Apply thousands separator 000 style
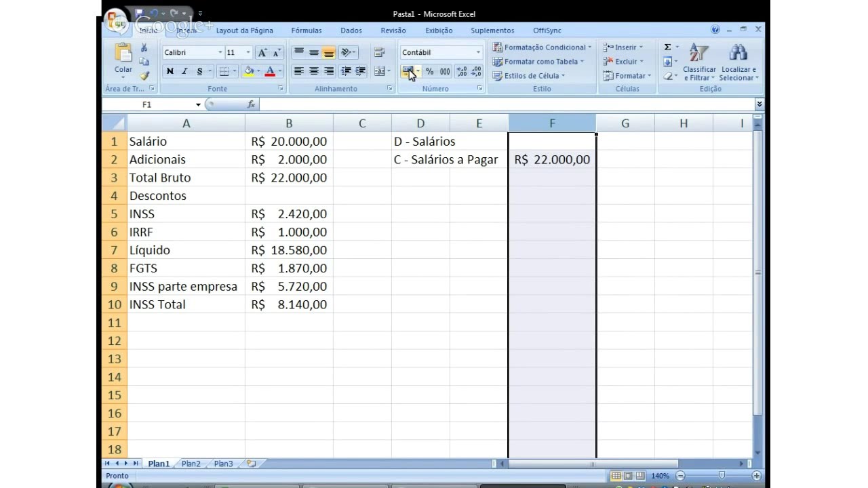Viewport: 868px width, 488px height. pyautogui.click(x=445, y=71)
